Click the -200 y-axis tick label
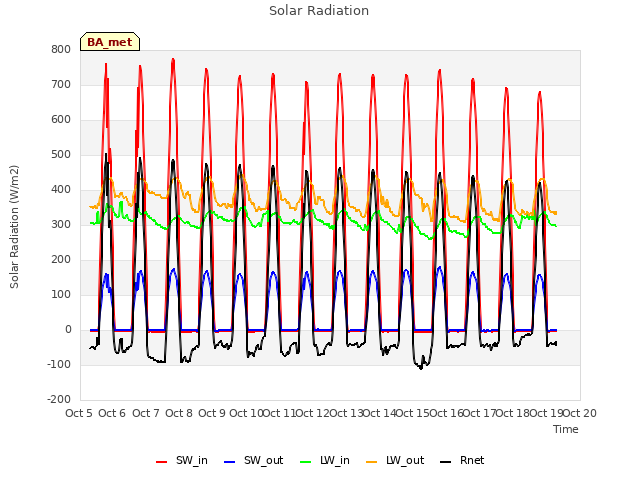This screenshot has width=640, height=480. [x=59, y=400]
